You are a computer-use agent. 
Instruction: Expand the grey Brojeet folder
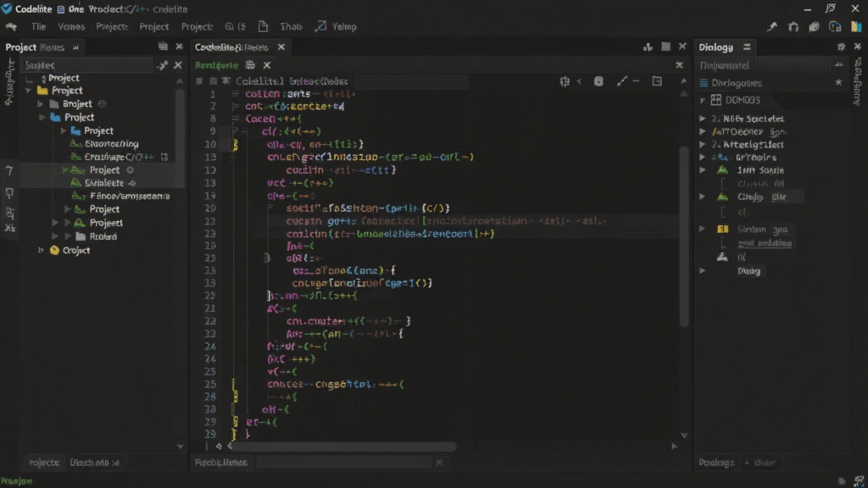41,104
